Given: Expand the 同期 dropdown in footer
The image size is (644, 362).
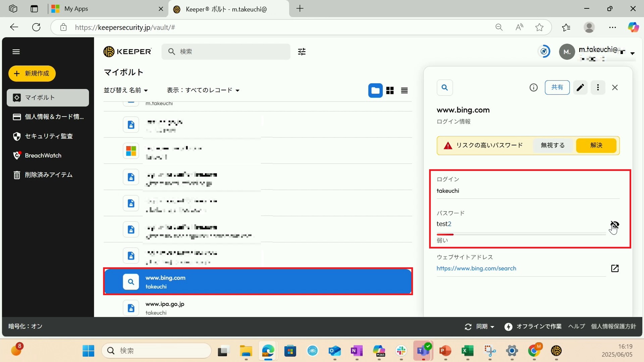Looking at the screenshot, I should [x=485, y=326].
